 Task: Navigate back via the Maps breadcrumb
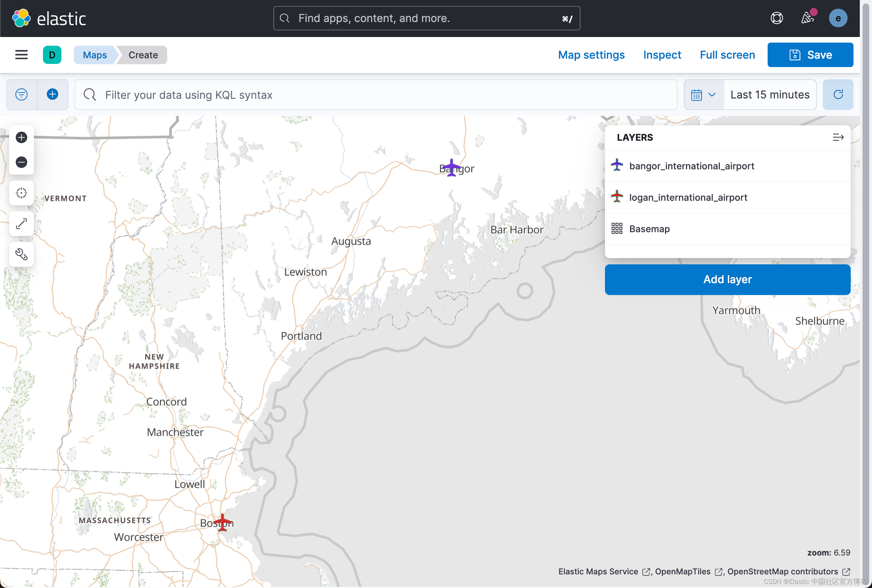pos(94,55)
